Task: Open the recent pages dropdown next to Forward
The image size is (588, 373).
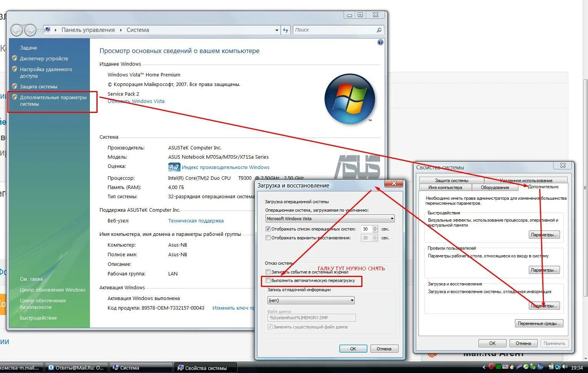Action: [39, 30]
